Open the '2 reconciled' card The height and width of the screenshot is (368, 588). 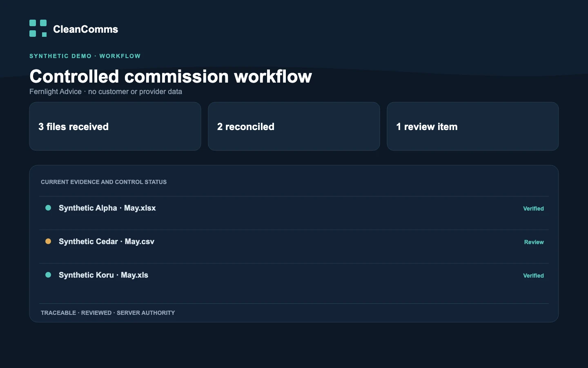click(x=294, y=126)
